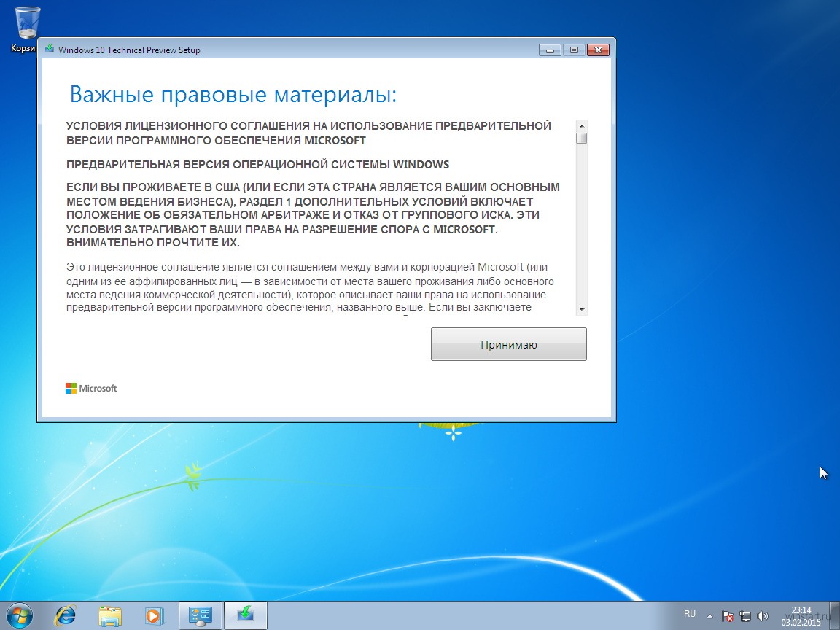The image size is (840, 630).
Task: Click the clock showing 23:14
Action: 801,616
